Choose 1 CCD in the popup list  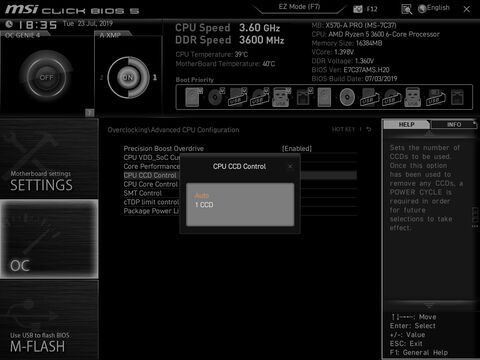tap(204, 205)
